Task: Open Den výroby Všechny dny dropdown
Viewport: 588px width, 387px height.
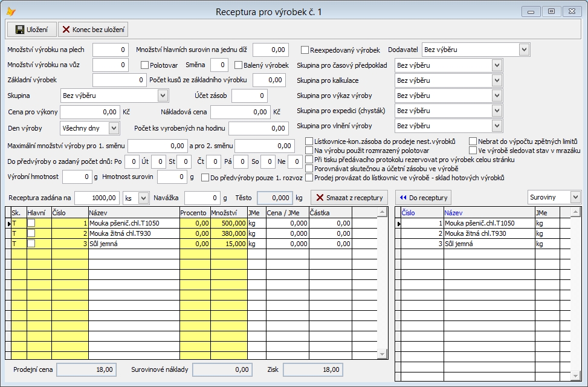Action: (114, 128)
